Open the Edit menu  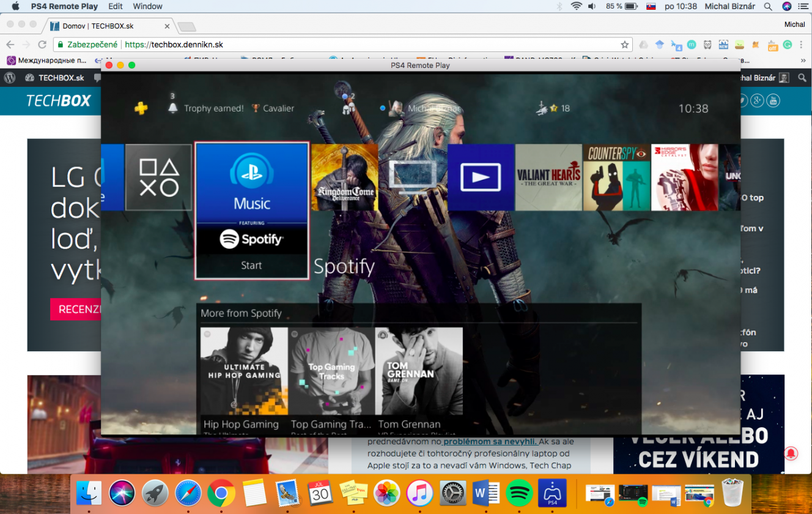pyautogui.click(x=115, y=6)
